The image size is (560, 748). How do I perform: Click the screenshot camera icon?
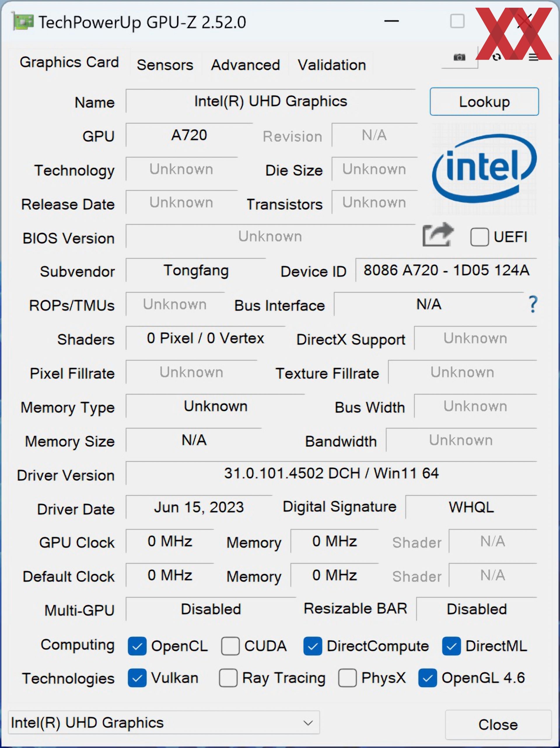[459, 57]
